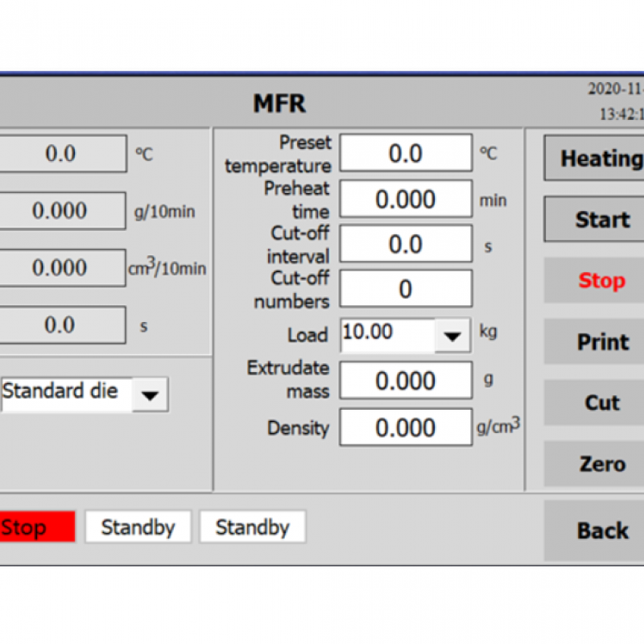Screen dimensions: 644x644
Task: Select the cm³/10min volume flow rate readout
Action: tap(61, 268)
